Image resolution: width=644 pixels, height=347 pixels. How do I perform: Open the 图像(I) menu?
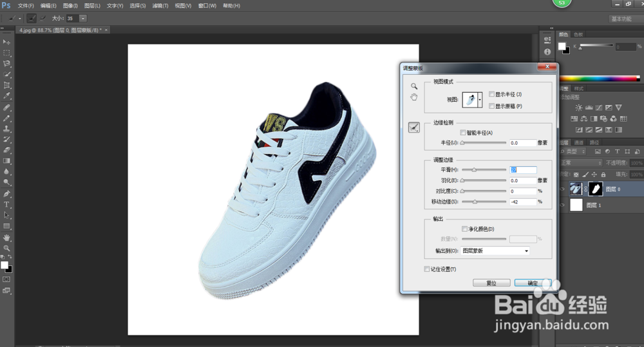click(70, 6)
